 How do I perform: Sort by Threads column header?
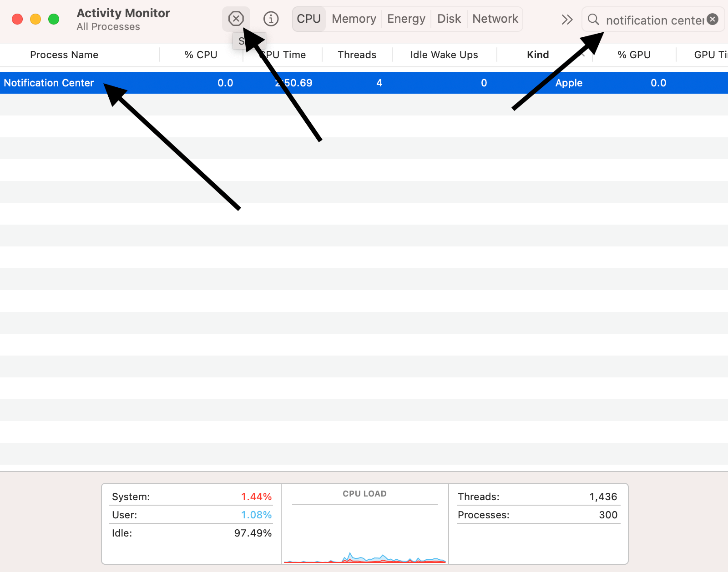pos(357,55)
